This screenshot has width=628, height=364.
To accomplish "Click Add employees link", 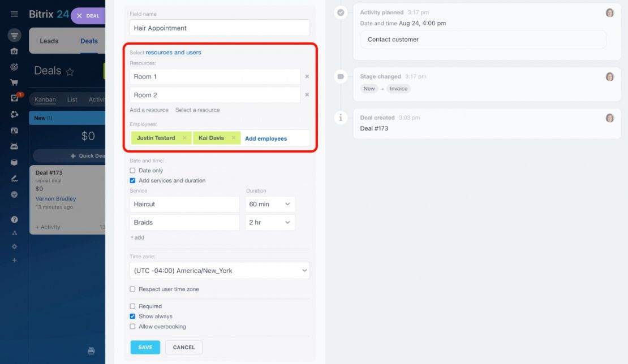I will tap(266, 138).
